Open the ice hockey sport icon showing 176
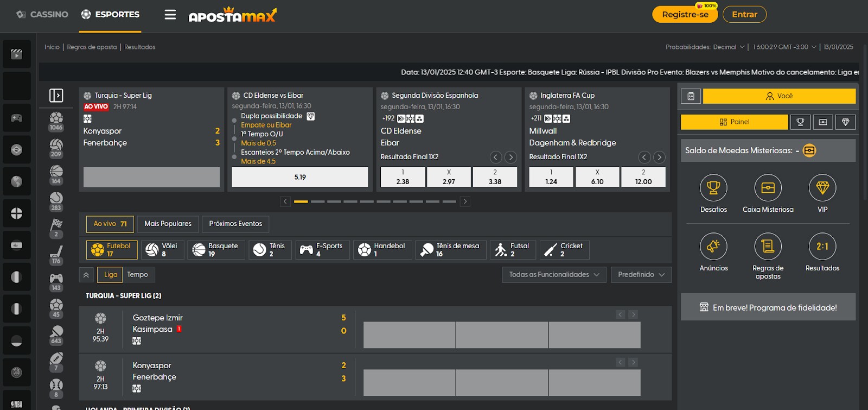The image size is (868, 410). coord(56,254)
